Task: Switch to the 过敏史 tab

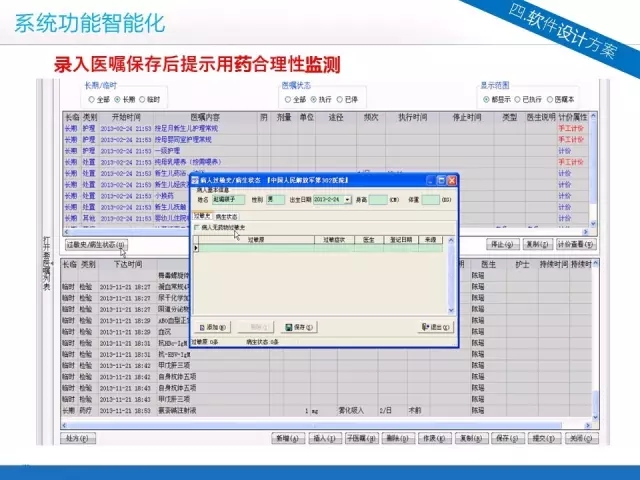Action: [x=202, y=216]
